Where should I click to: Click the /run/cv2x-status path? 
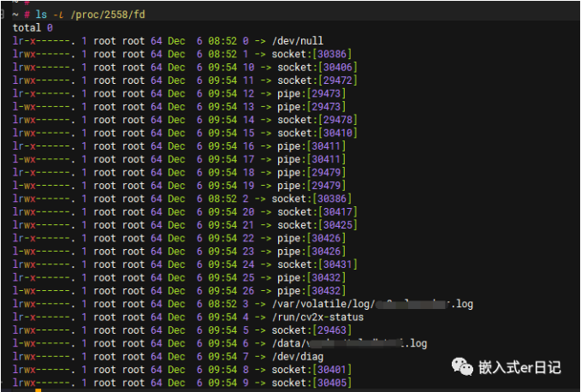point(318,318)
